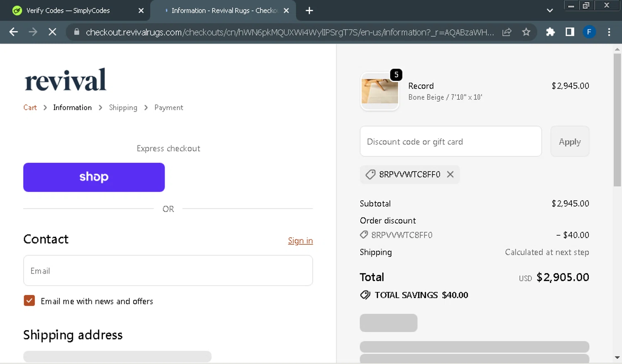Click the − $40.00 discount amount
622x364 pixels.
pyautogui.click(x=573, y=235)
